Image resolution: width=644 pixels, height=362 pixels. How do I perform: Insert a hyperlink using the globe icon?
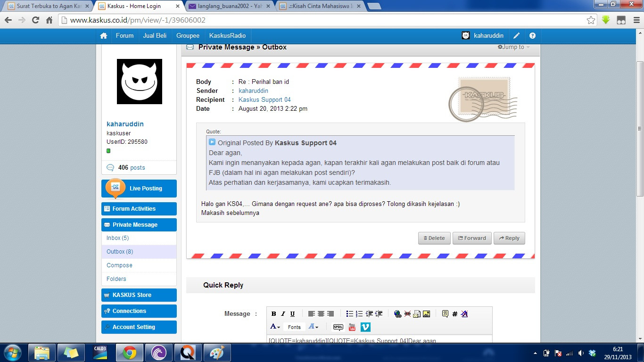point(398,314)
